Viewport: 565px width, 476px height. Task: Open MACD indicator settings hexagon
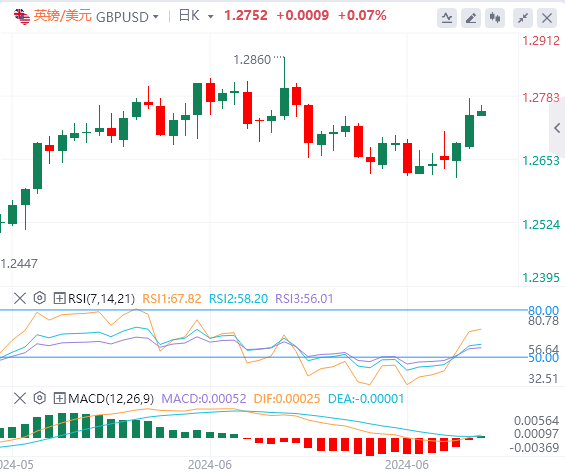40,398
